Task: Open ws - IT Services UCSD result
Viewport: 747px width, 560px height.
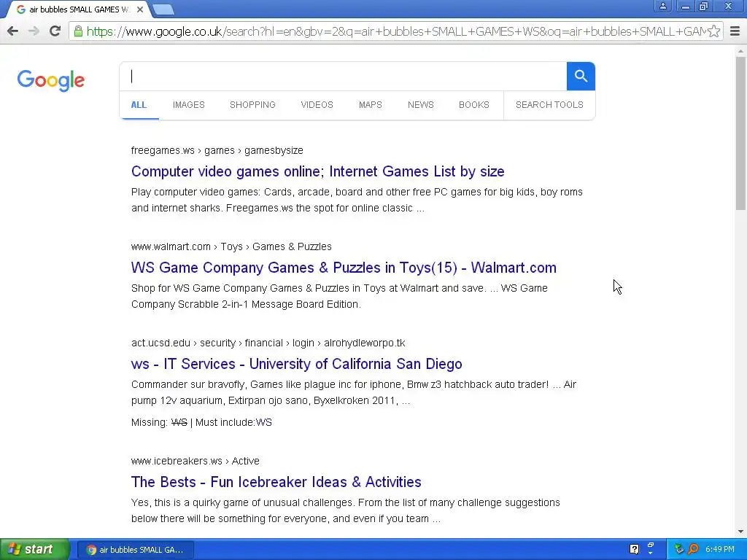Action: (x=296, y=364)
